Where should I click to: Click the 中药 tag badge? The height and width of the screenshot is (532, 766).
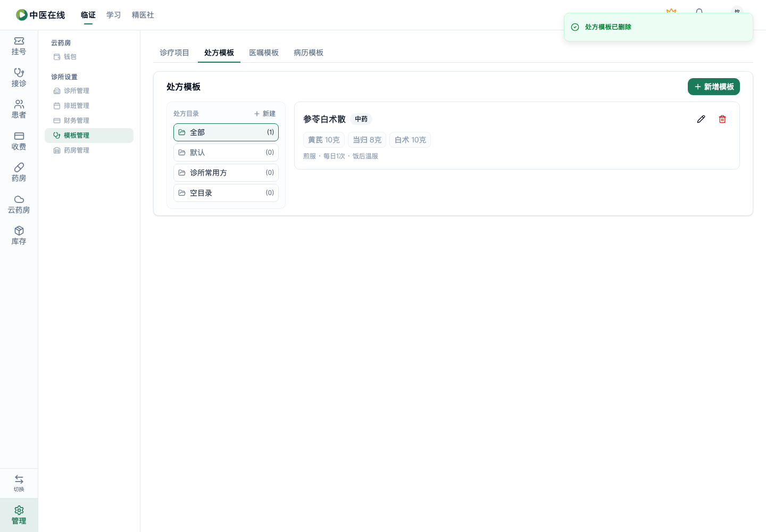pyautogui.click(x=361, y=119)
